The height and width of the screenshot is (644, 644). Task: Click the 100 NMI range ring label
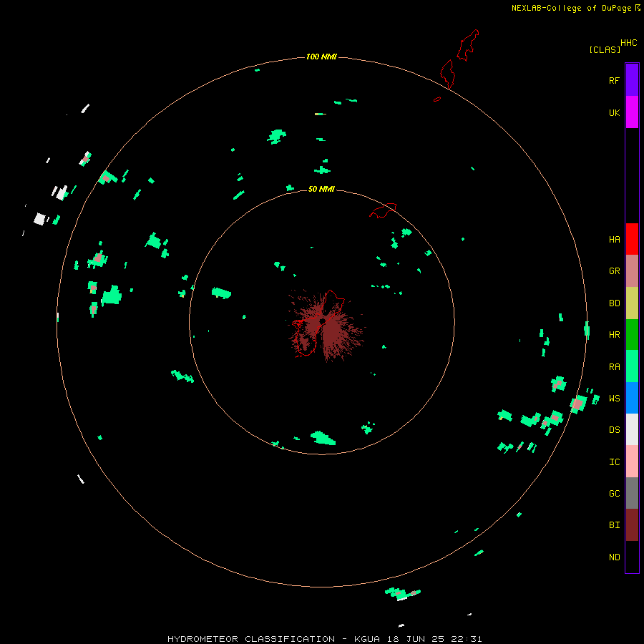(321, 57)
